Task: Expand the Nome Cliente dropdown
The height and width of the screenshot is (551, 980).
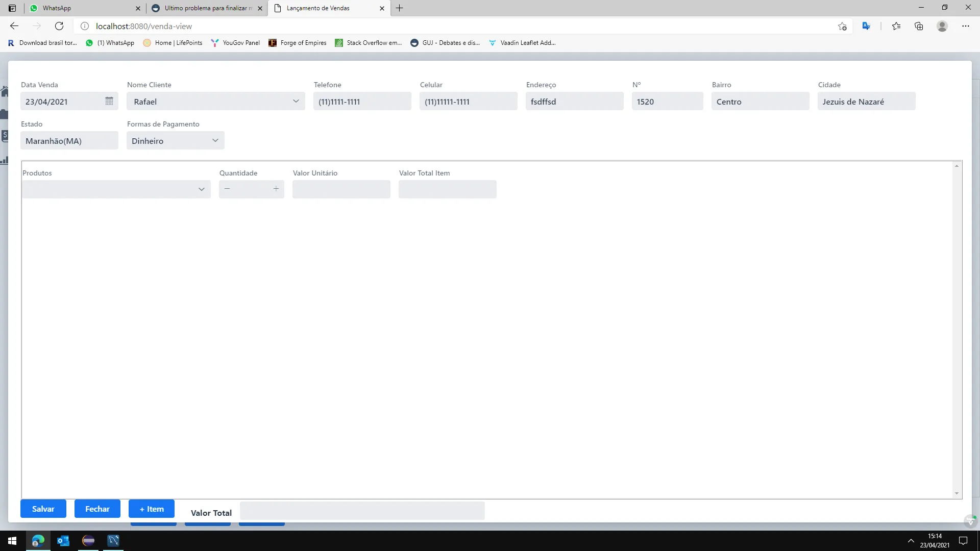Action: [296, 101]
